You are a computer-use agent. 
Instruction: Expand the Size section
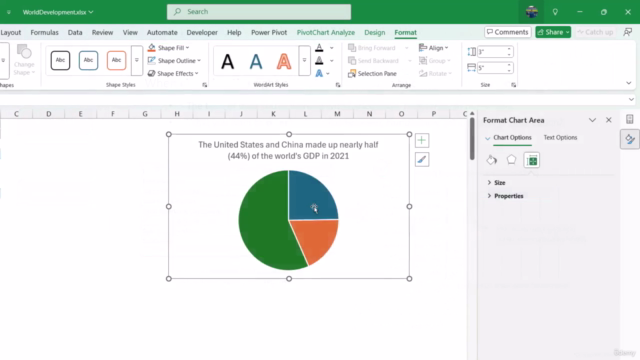click(x=496, y=182)
